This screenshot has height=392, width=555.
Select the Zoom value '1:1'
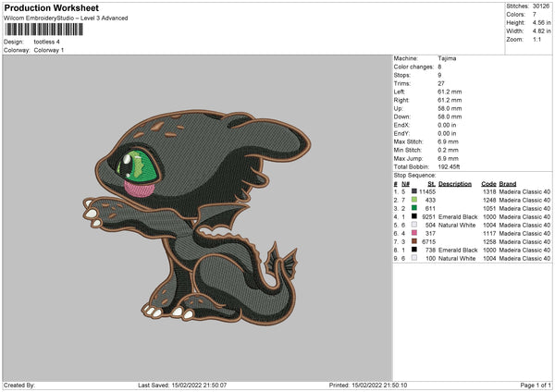click(536, 39)
